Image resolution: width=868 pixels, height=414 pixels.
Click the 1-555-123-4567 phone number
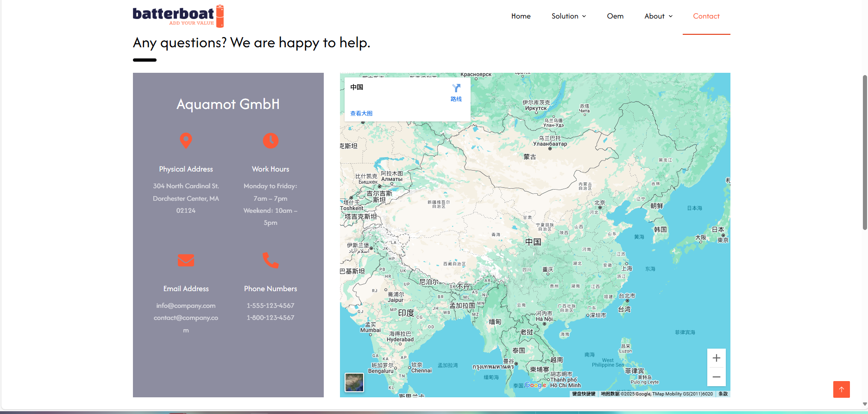tap(270, 306)
